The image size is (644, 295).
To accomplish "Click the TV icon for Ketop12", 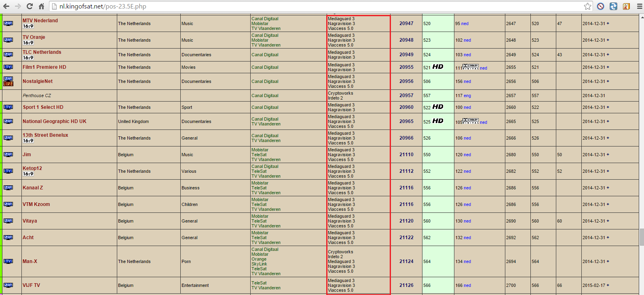I will (8, 171).
